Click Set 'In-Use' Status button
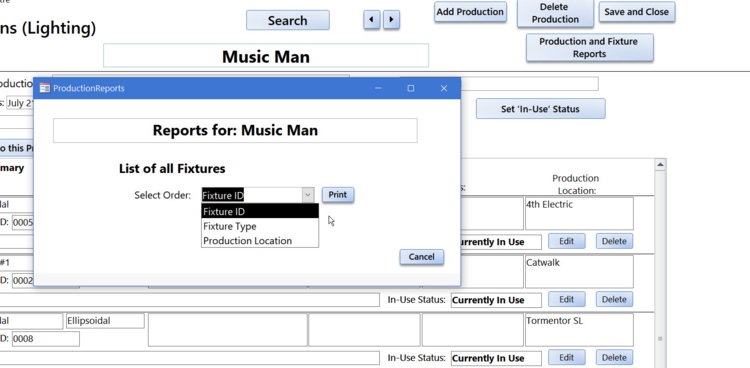 tap(540, 109)
